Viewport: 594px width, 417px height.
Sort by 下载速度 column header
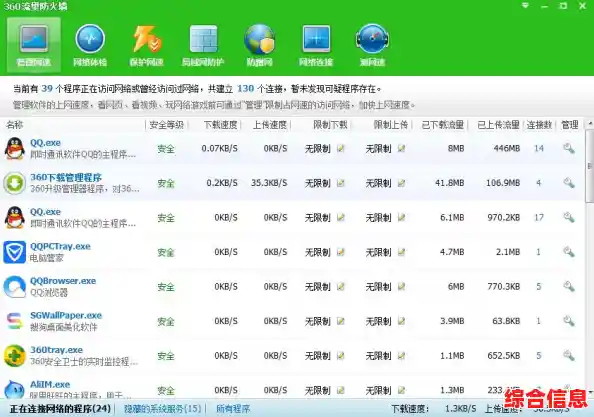point(220,125)
